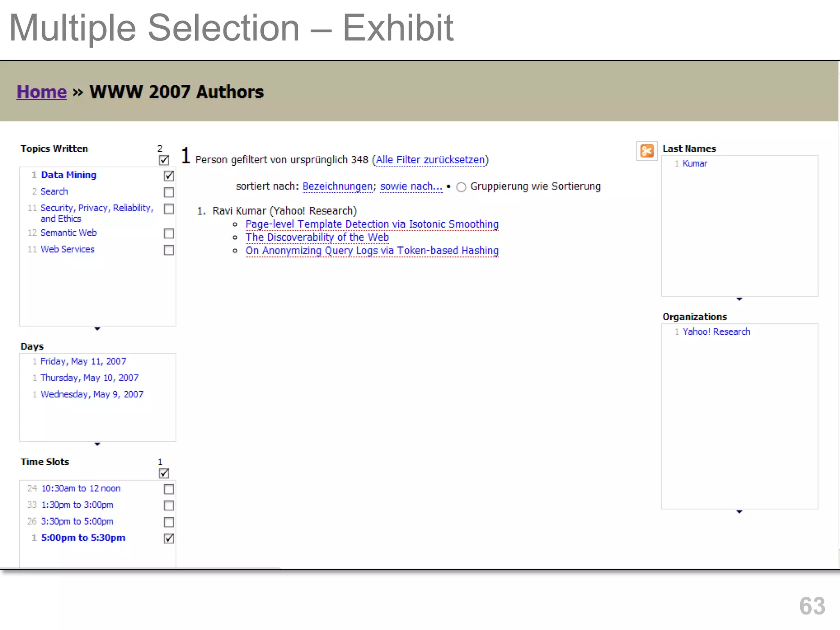This screenshot has height=630, width=840.
Task: Select the 3:30pm to 5:00pm time slot
Action: coord(77,521)
